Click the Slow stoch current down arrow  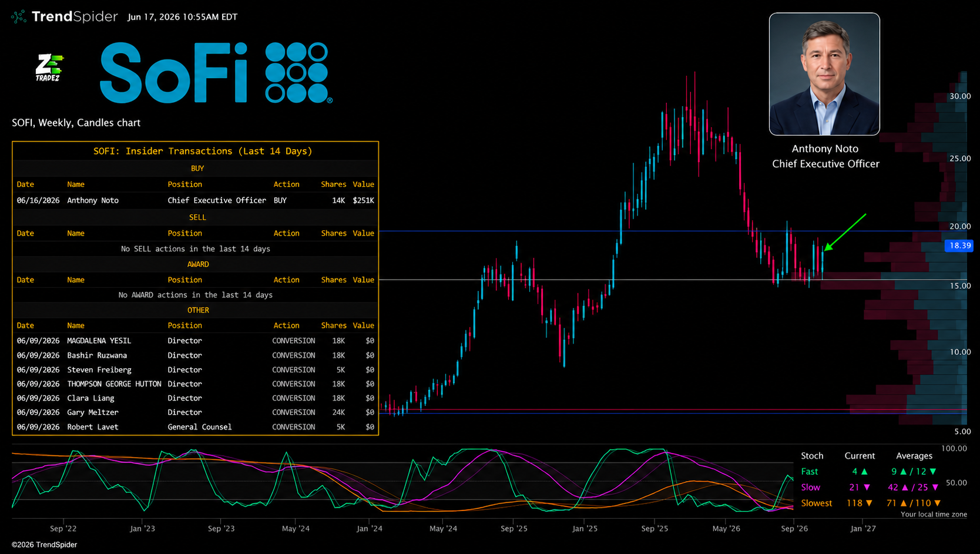click(x=867, y=488)
